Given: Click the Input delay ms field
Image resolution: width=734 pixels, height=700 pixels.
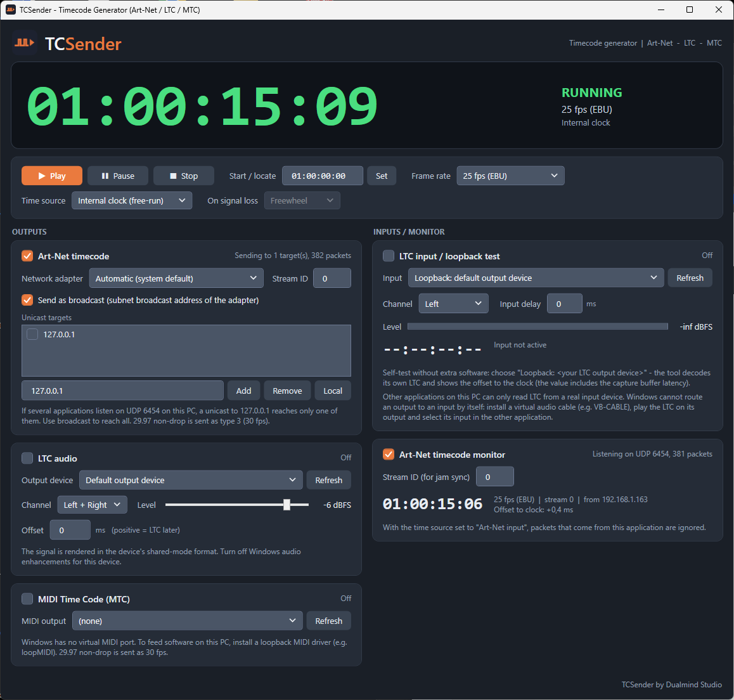Looking at the screenshot, I should point(565,304).
